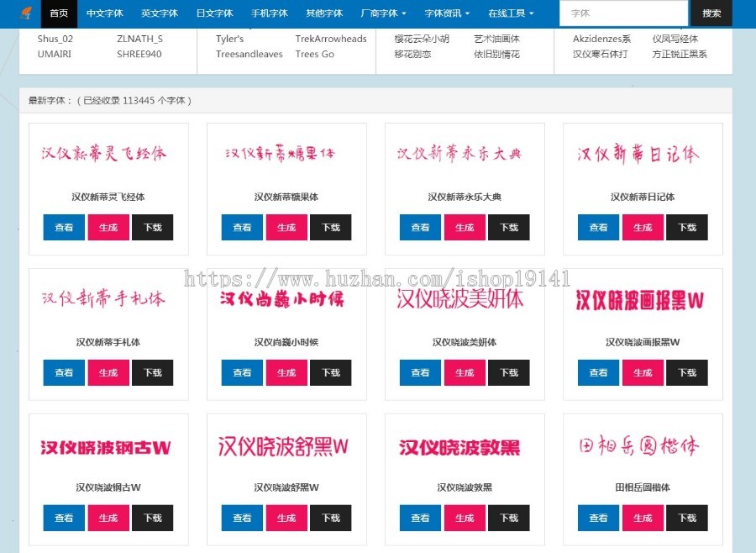The width and height of the screenshot is (756, 553).
Task: Open the 方正锐正黑系 font link
Action: click(680, 54)
